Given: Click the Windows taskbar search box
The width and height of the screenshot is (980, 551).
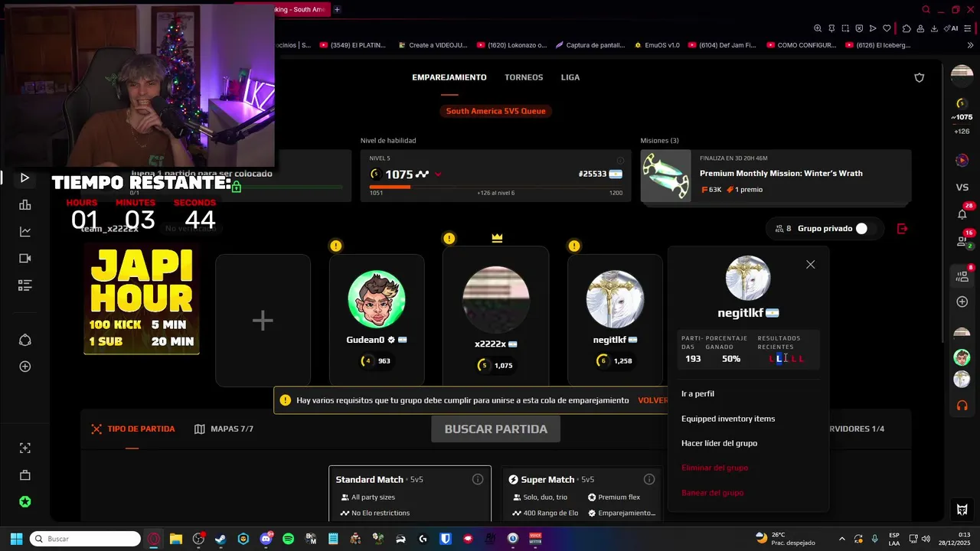Looking at the screenshot, I should [x=85, y=539].
